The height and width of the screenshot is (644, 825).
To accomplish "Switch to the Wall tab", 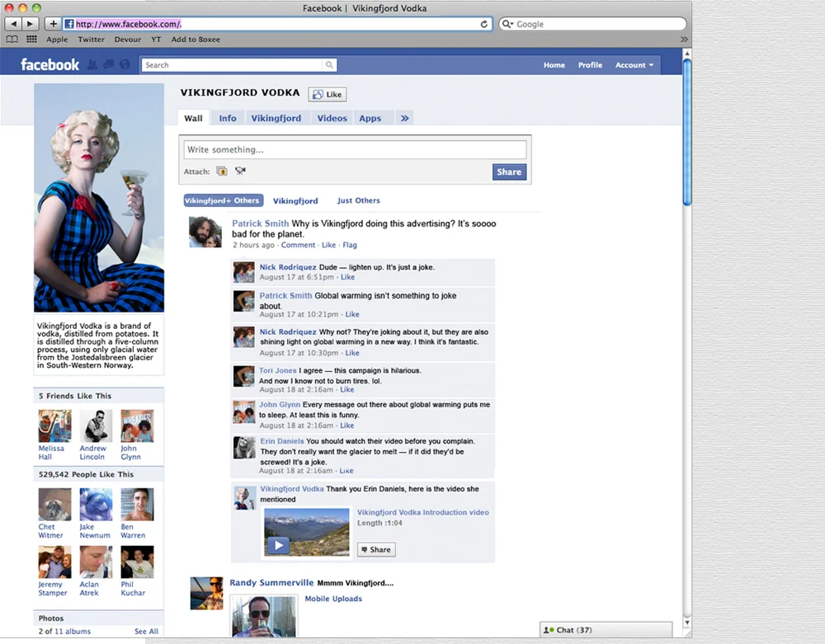I will click(193, 118).
